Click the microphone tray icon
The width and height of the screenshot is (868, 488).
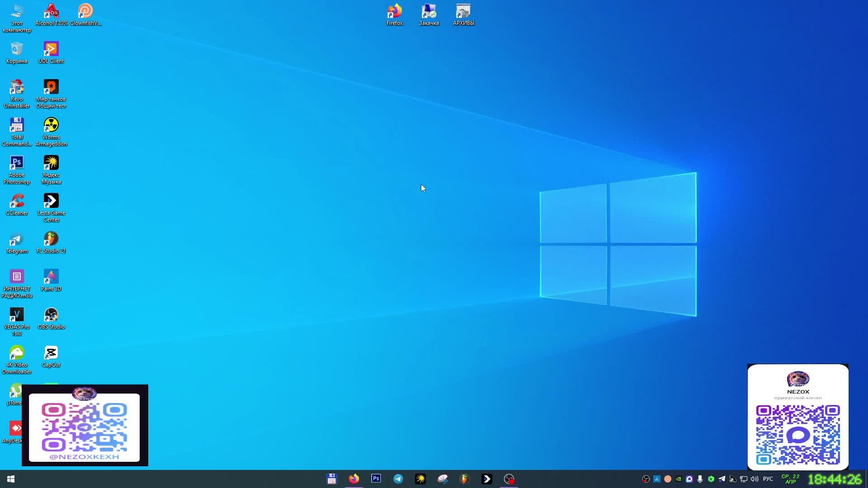(700, 479)
